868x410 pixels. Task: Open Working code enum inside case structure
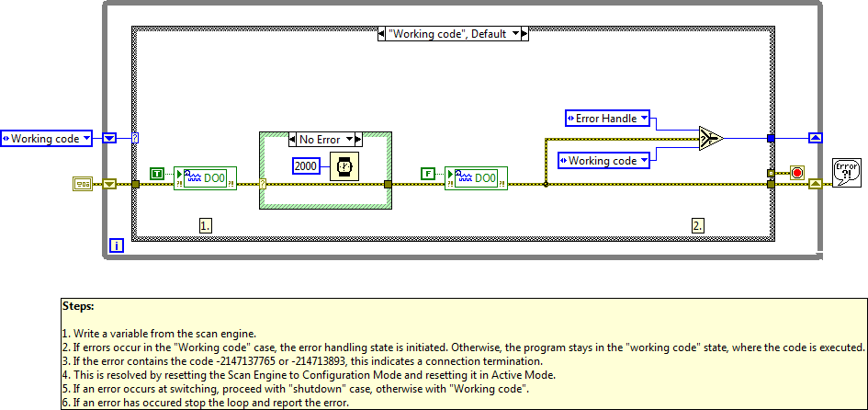point(604,161)
